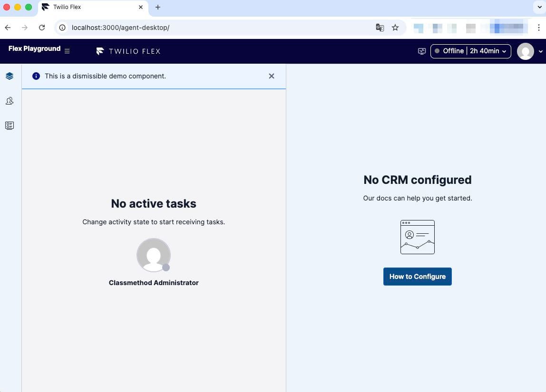
Task: Click the Classmethod Administrator avatar
Action: tap(154, 255)
